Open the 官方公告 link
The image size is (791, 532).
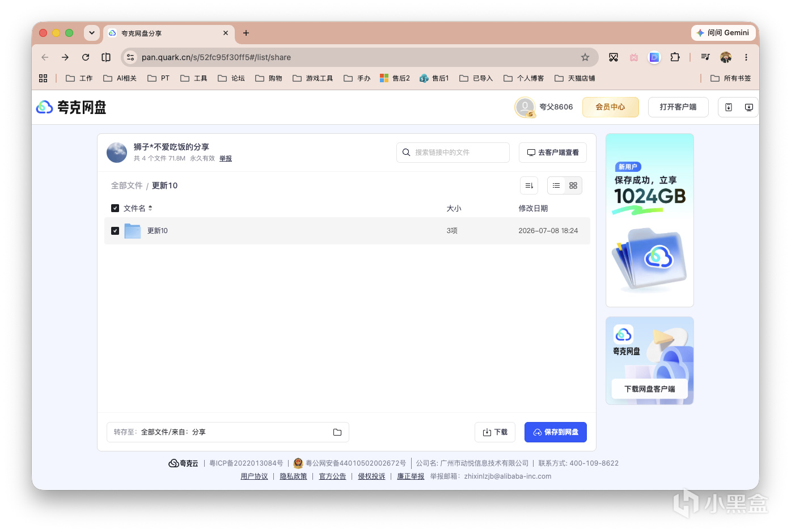(332, 476)
